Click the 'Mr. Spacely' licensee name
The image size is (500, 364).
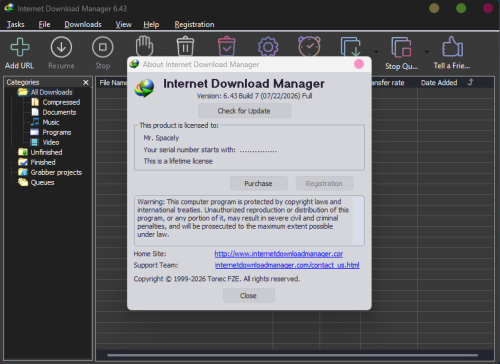tap(161, 138)
